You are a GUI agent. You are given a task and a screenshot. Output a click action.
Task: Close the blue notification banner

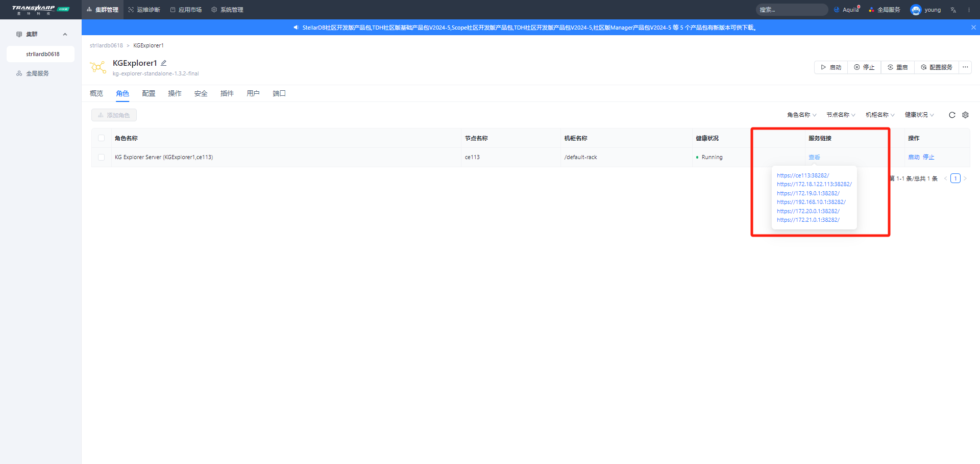[973, 28]
